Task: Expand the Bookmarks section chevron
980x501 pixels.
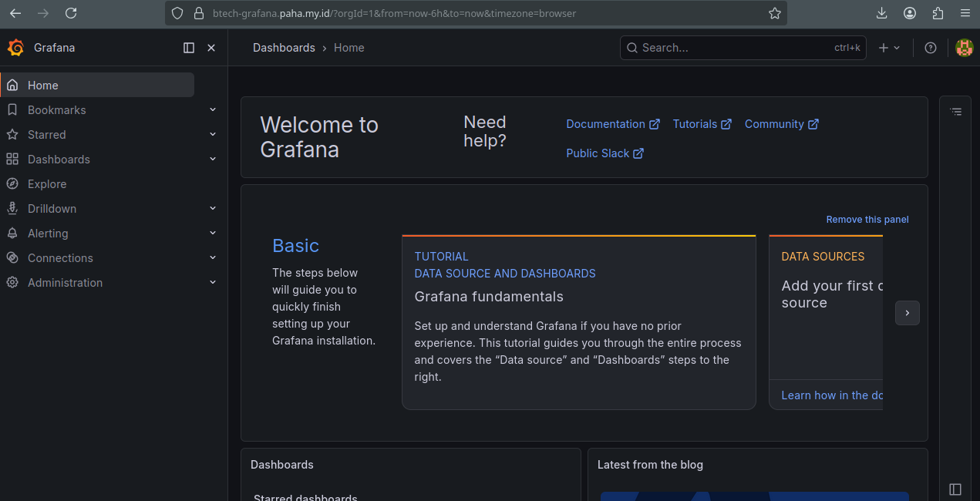Action: pos(213,109)
